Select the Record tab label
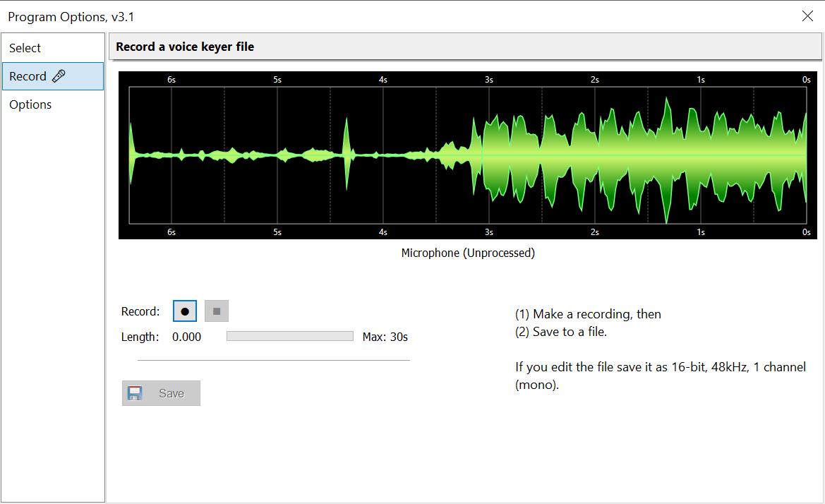This screenshot has height=504, width=825. pyautogui.click(x=28, y=76)
